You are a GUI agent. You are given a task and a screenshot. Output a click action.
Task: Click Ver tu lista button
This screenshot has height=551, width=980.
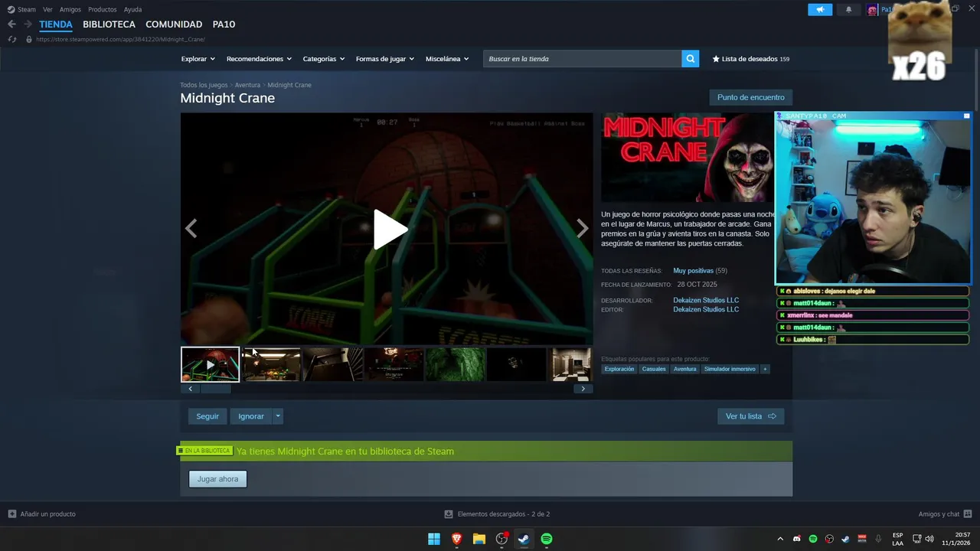[x=750, y=416]
